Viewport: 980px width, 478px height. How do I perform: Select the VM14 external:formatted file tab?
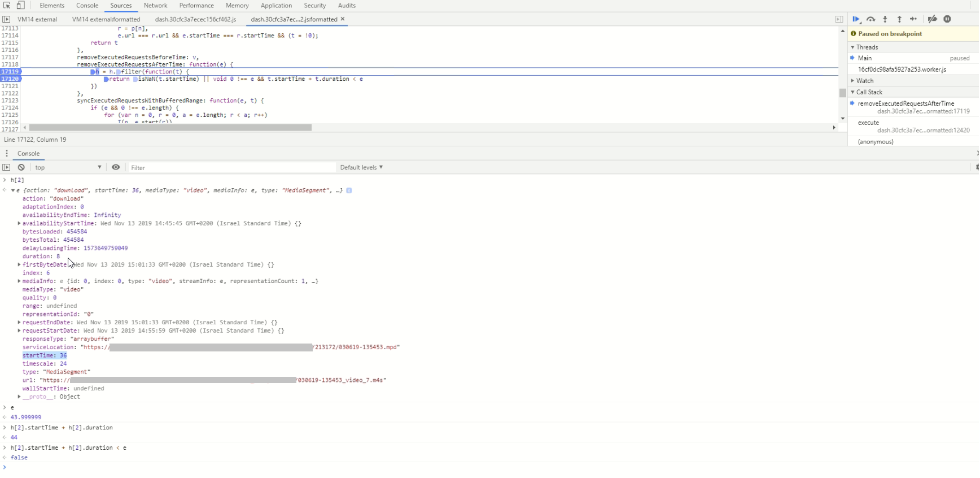(x=106, y=19)
